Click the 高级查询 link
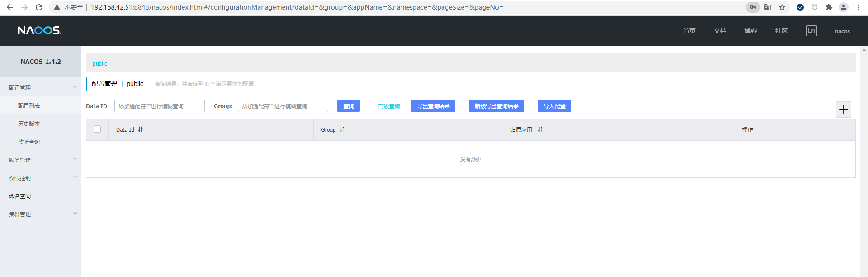 pyautogui.click(x=389, y=106)
